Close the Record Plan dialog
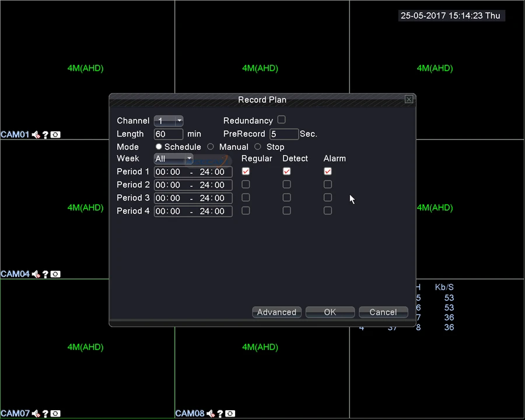Image resolution: width=525 pixels, height=420 pixels. [409, 99]
